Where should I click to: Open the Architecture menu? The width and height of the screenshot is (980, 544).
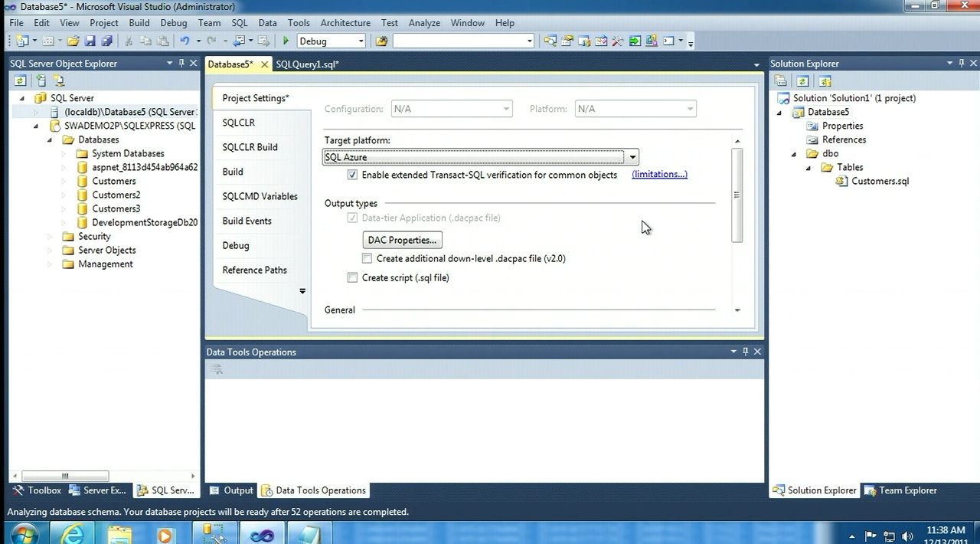point(345,23)
